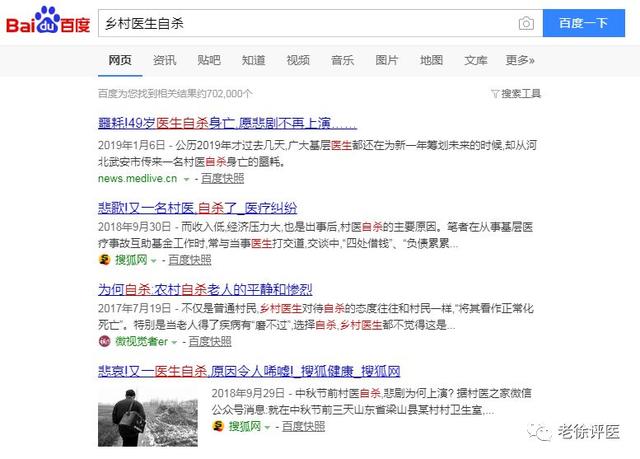Open result 悲歌!又一名村医 自杀了

point(198,208)
